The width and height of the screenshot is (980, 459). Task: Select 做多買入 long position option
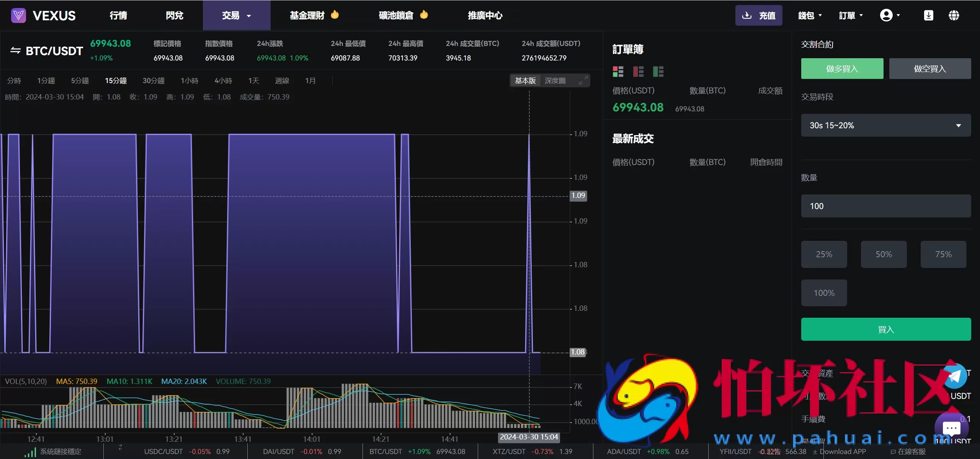[x=842, y=69]
